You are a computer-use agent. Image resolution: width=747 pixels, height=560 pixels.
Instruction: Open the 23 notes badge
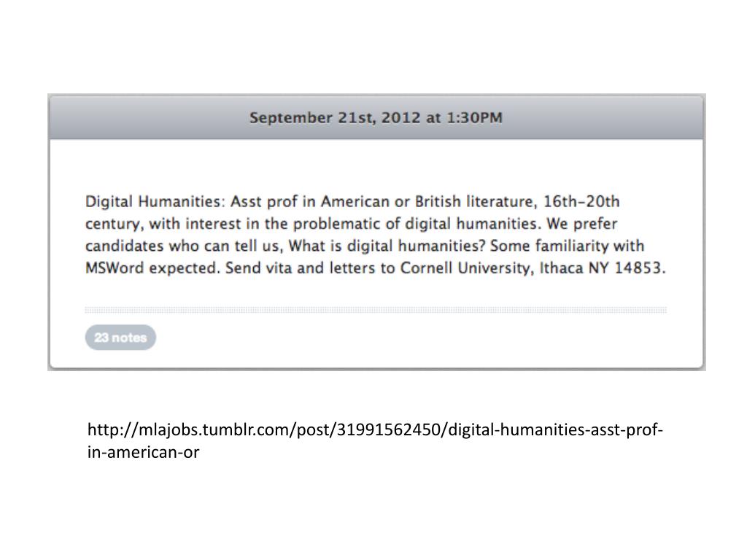[120, 338]
